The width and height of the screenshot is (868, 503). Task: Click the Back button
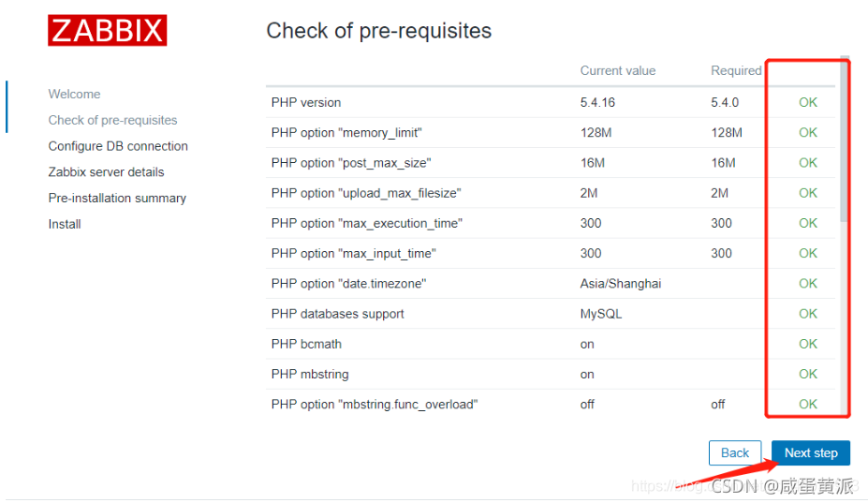735,452
